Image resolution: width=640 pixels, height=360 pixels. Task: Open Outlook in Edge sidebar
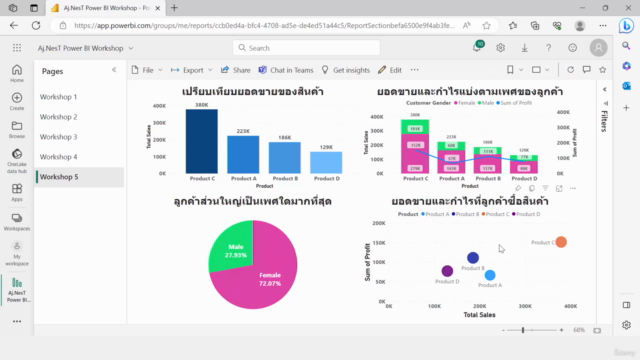point(627,86)
